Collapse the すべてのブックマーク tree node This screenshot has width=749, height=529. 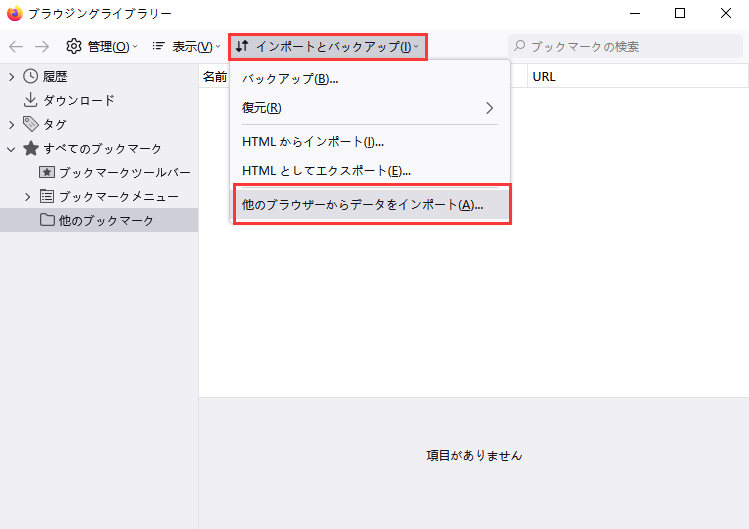click(x=11, y=148)
